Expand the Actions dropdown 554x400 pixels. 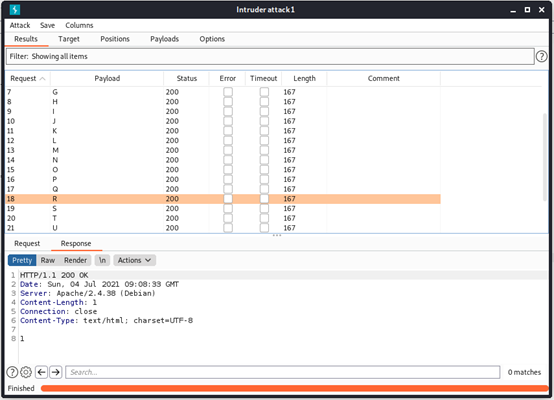135,260
